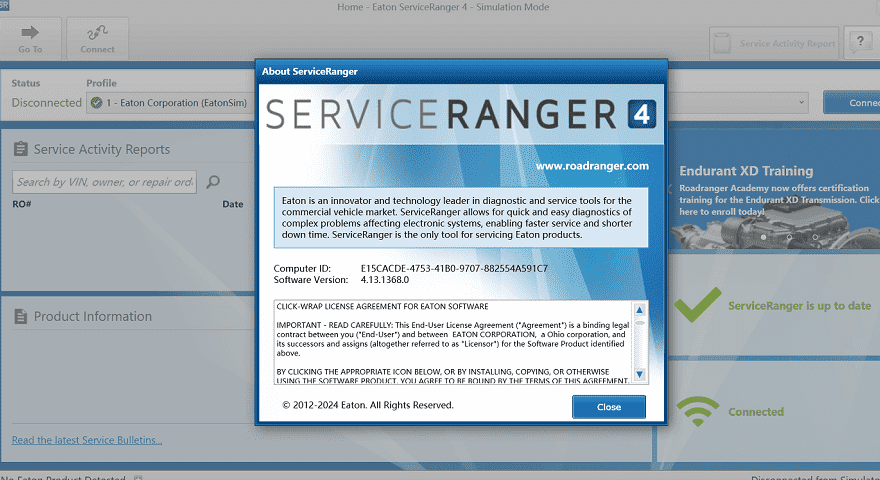880x480 pixels.
Task: Click the VIN, owner, or repair order search field
Action: [x=104, y=181]
